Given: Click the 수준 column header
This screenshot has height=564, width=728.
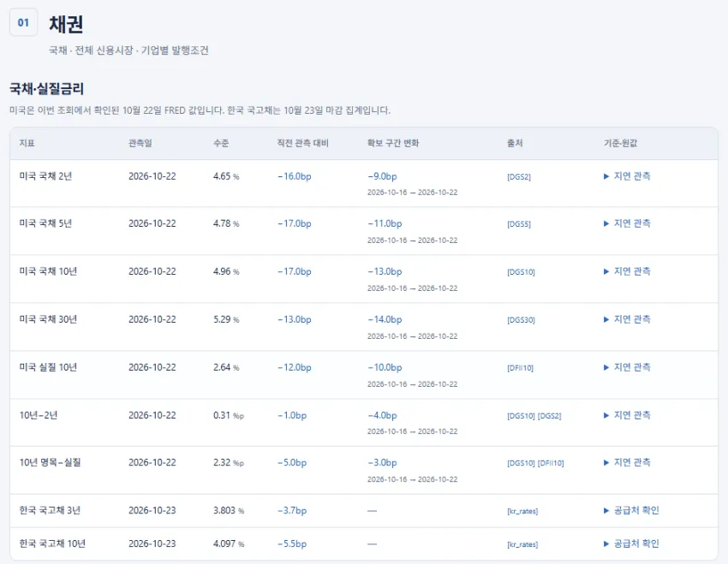Looking at the screenshot, I should click(x=221, y=143).
